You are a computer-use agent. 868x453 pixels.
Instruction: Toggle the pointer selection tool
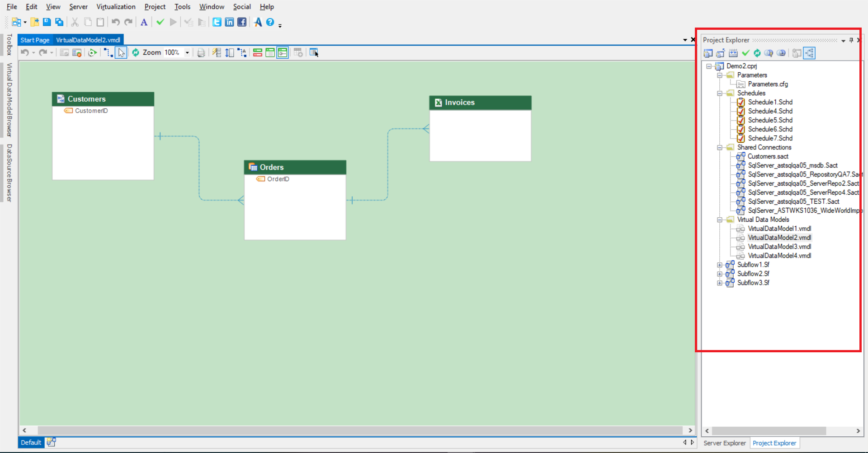(x=121, y=53)
